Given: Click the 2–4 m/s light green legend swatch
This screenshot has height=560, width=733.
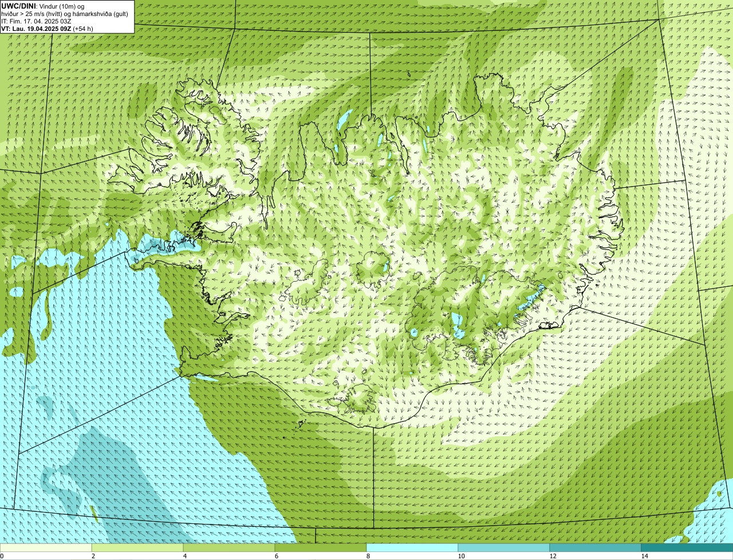Looking at the screenshot, I should (137, 547).
